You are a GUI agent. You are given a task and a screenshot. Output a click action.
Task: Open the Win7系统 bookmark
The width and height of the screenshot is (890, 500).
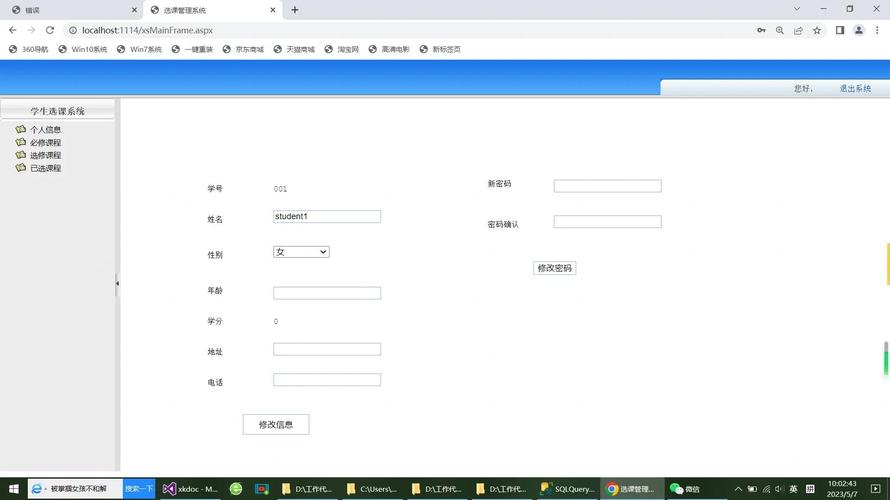coord(139,49)
